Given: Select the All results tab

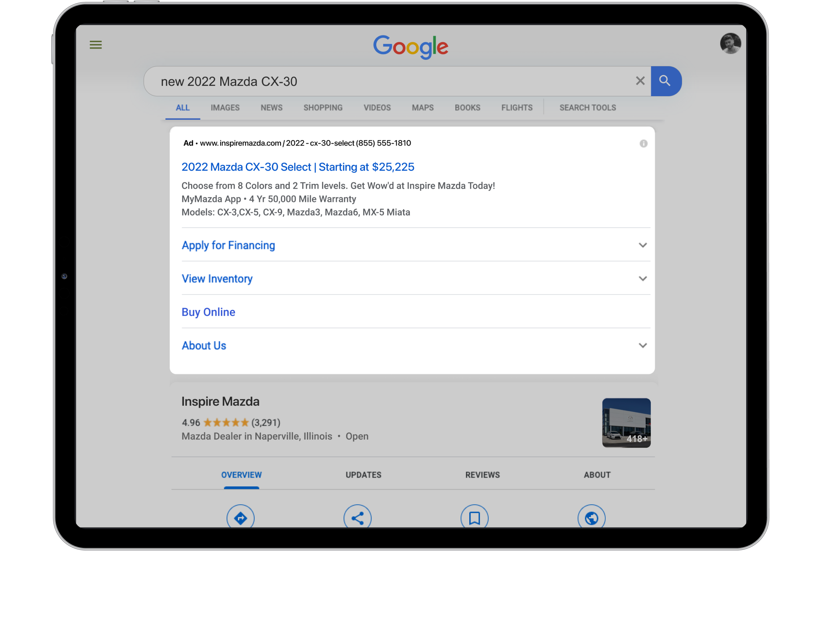Looking at the screenshot, I should [183, 108].
